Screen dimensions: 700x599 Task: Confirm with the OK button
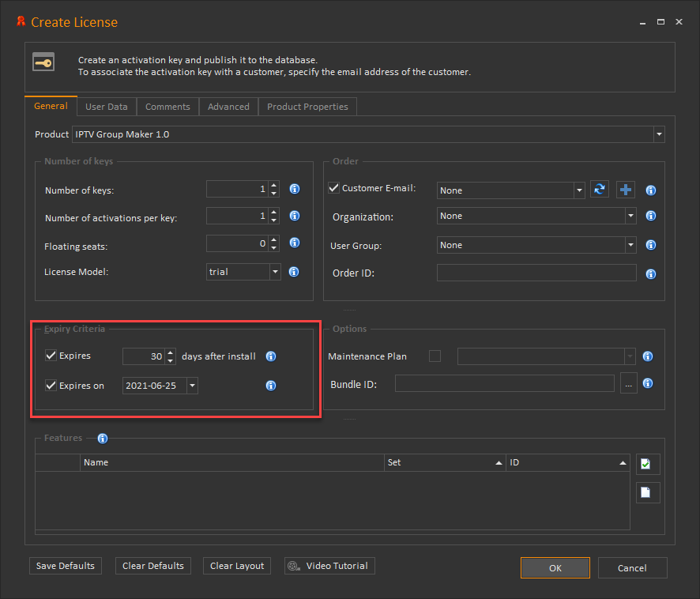pos(555,567)
